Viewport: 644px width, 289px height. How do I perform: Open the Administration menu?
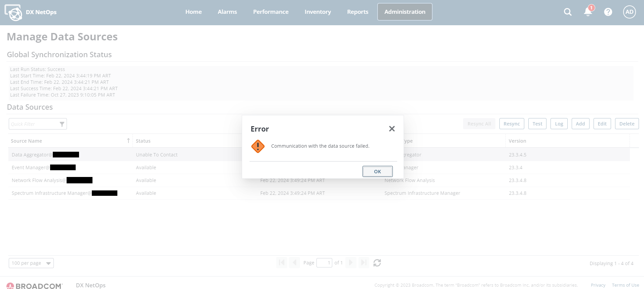(405, 12)
